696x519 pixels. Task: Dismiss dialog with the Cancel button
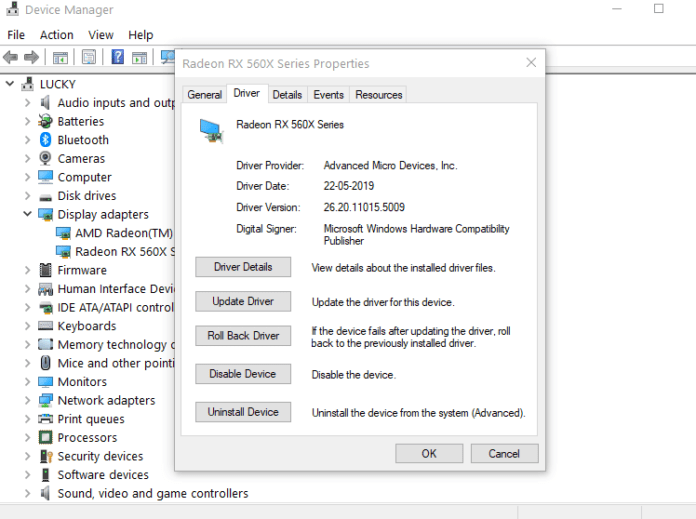(504, 453)
